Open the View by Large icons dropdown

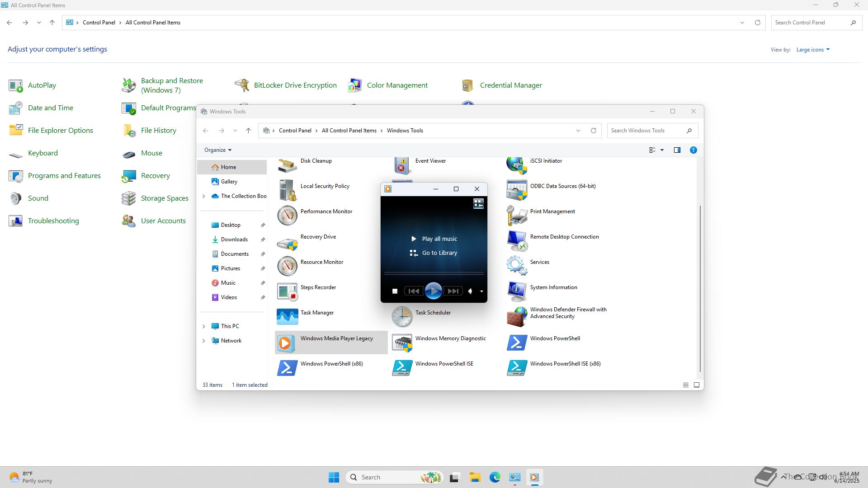click(x=812, y=50)
